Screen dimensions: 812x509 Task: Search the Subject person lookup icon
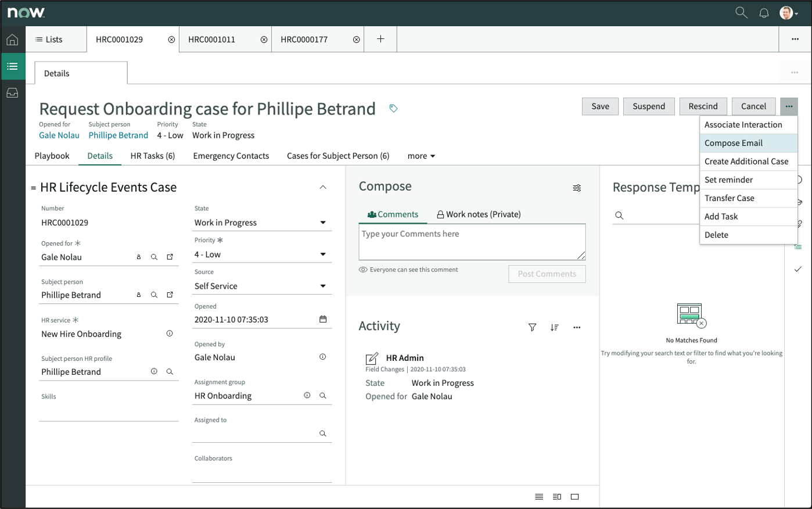[154, 295]
